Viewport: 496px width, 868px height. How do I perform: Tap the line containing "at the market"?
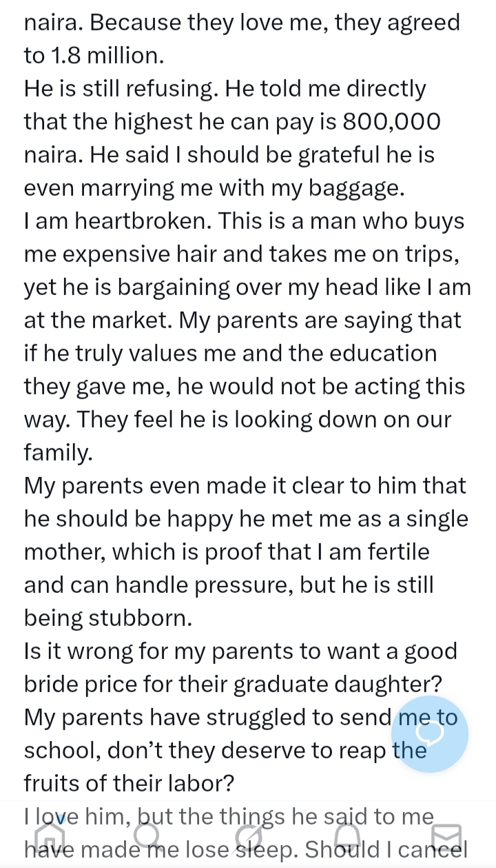point(243,321)
